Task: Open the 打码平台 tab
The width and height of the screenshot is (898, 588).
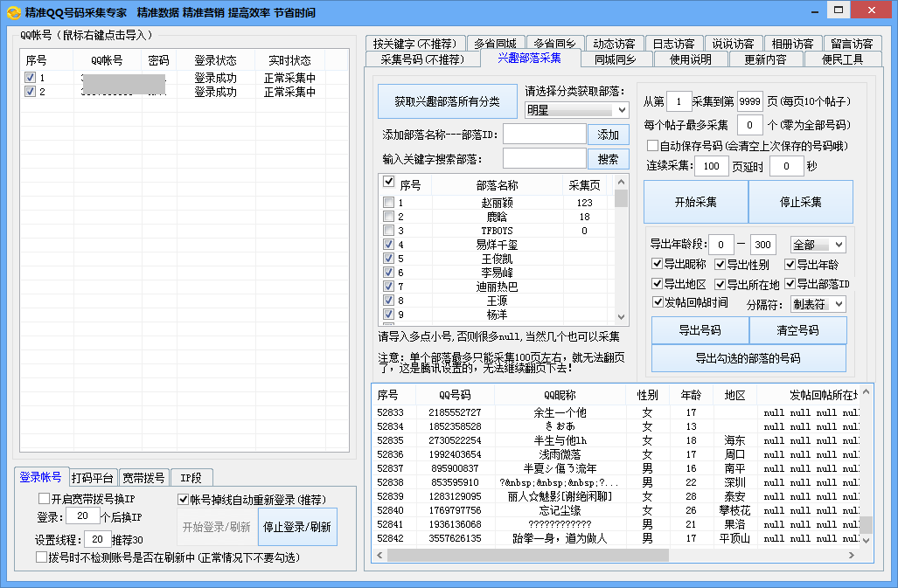Action: click(x=92, y=478)
